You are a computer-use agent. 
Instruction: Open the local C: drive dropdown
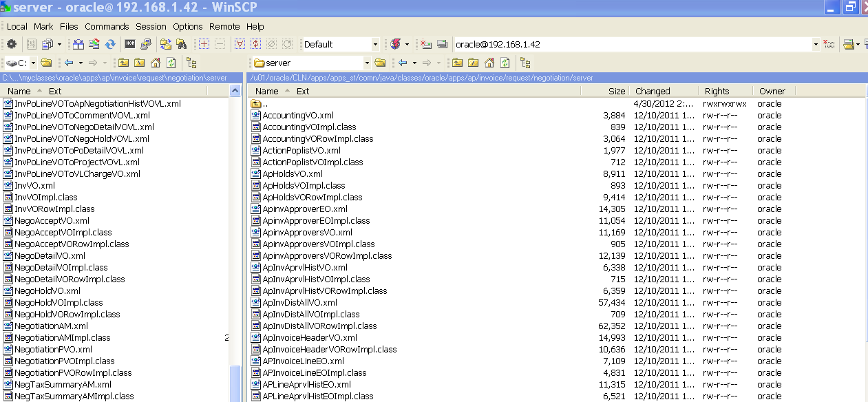click(x=32, y=63)
